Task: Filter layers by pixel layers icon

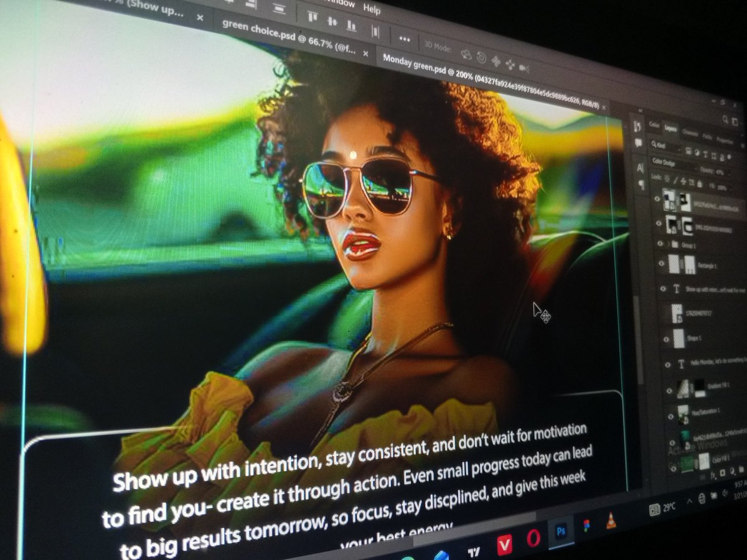Action: 688,151
